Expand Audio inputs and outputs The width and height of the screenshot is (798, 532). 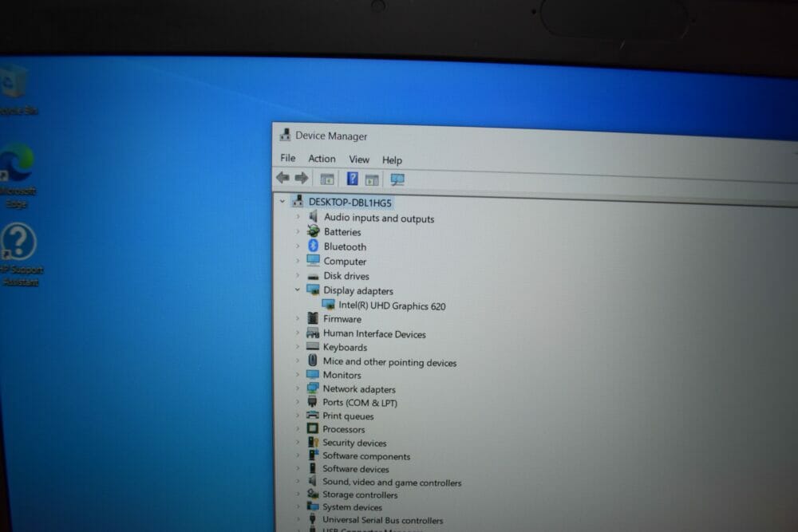point(298,217)
